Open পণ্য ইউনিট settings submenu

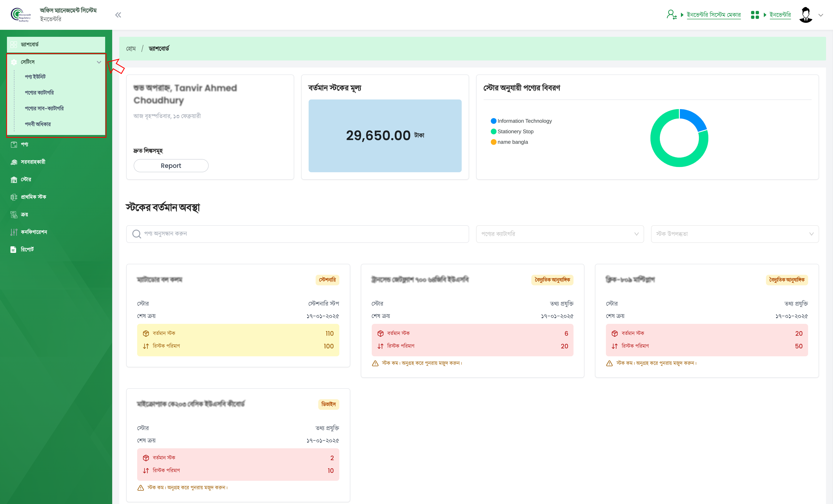point(35,77)
